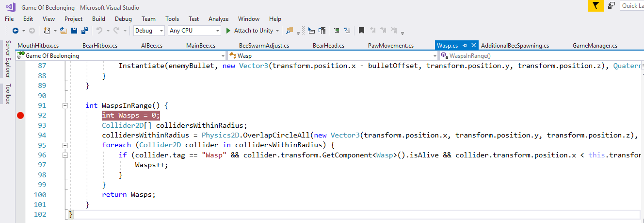644x223 pixels.
Task: Open the Game Of Beelonging project scope dropdown
Action: (x=121, y=56)
